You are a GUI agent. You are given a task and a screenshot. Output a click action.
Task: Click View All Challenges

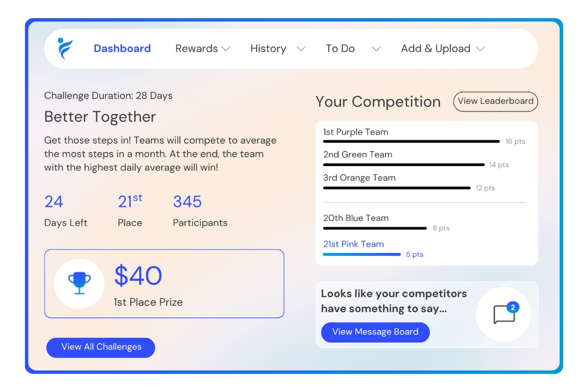tap(100, 347)
